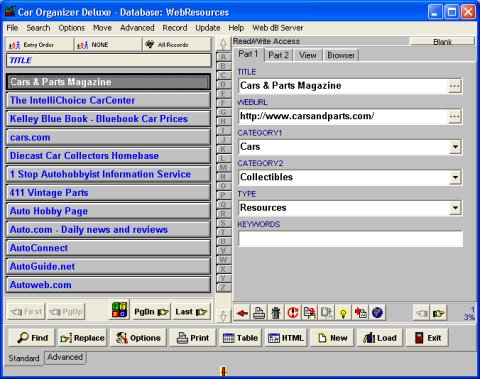Jump to letter Z in alphabet index
The image size is (480, 379).
[223, 287]
